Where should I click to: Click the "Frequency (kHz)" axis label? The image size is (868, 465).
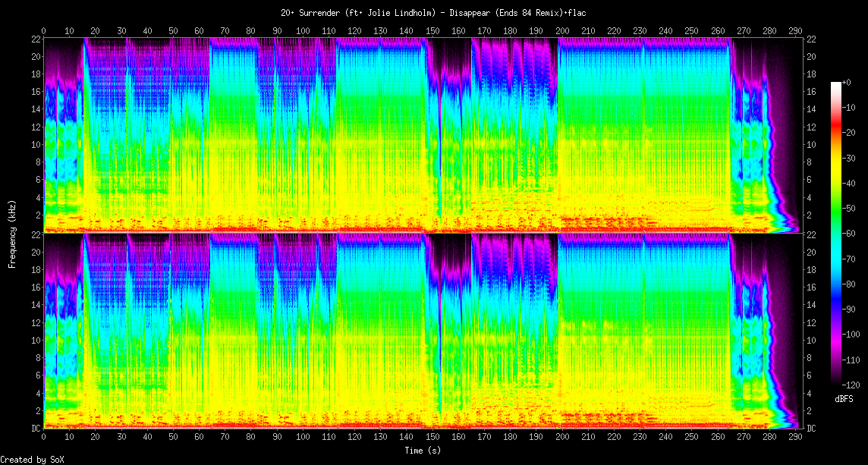12,232
